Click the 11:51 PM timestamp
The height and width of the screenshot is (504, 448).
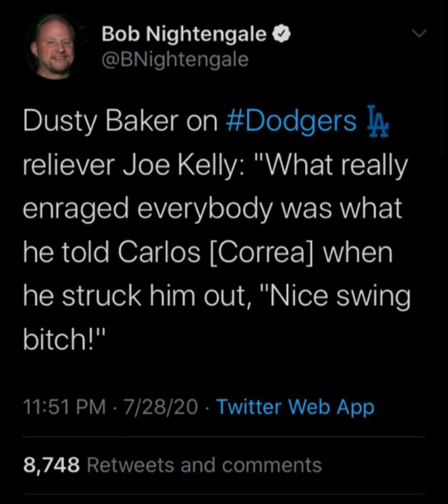click(64, 408)
